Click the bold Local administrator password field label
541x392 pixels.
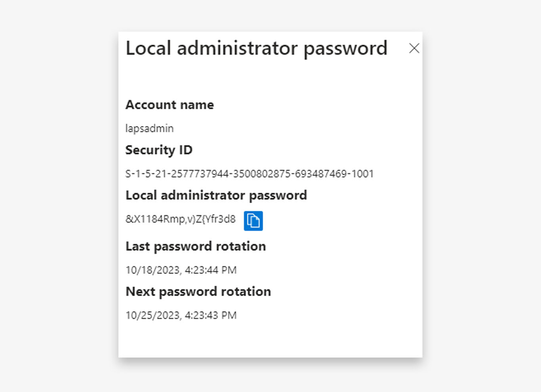click(216, 196)
